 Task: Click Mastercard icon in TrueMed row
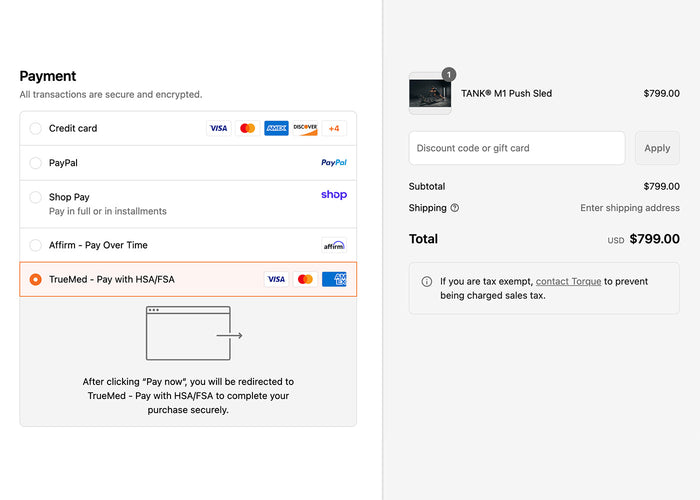click(x=305, y=279)
